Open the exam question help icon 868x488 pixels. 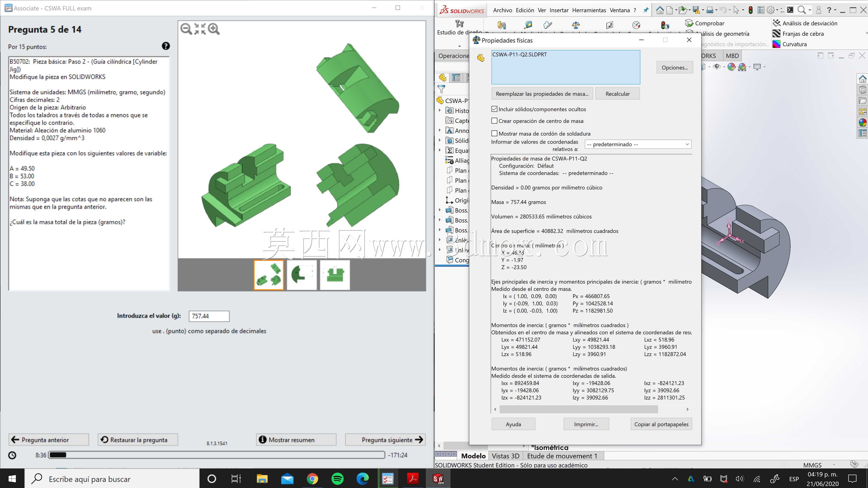coord(166,46)
